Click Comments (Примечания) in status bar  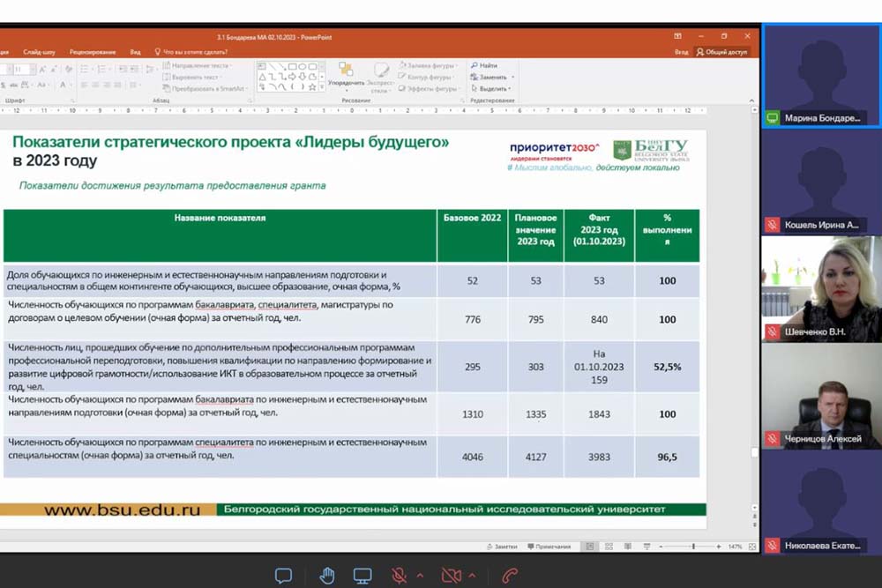click(x=549, y=547)
